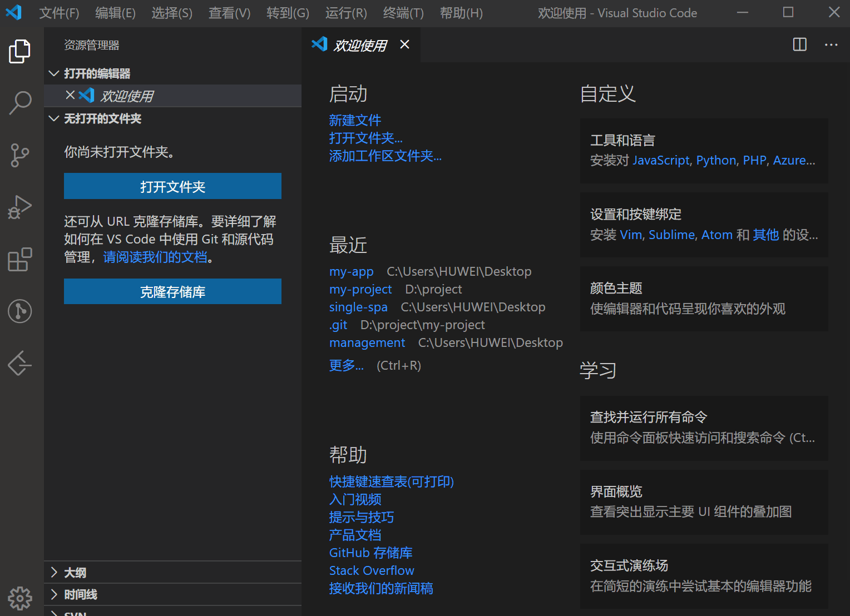Open the 选择(S) menu
Image resolution: width=850 pixels, height=616 pixels.
tap(172, 13)
